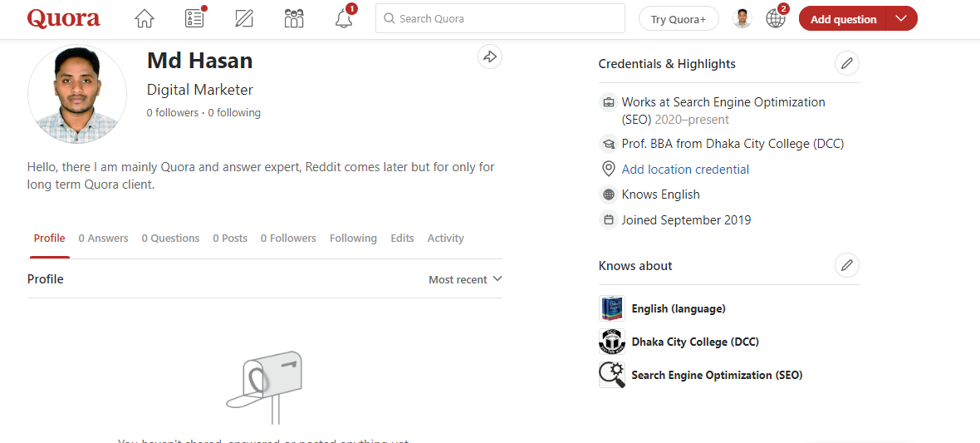Screen dimensions: 980x443
Task: Open Search Engine Optimization (SEO) topic link
Action: [x=717, y=375]
